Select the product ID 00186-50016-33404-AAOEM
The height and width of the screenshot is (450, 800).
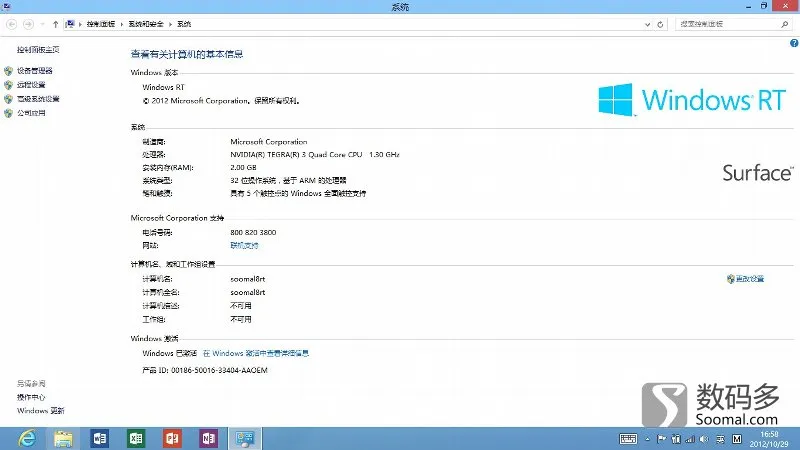pos(219,370)
